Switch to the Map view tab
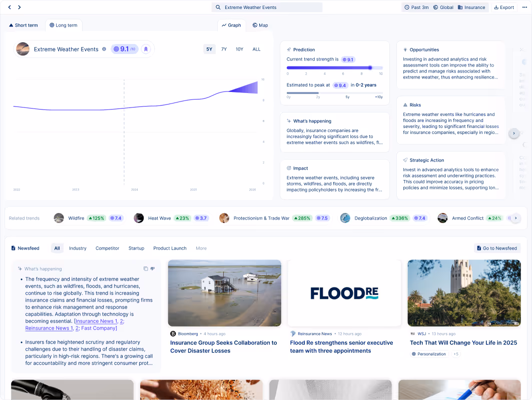Viewport: 532px width, 400px height. click(x=260, y=24)
